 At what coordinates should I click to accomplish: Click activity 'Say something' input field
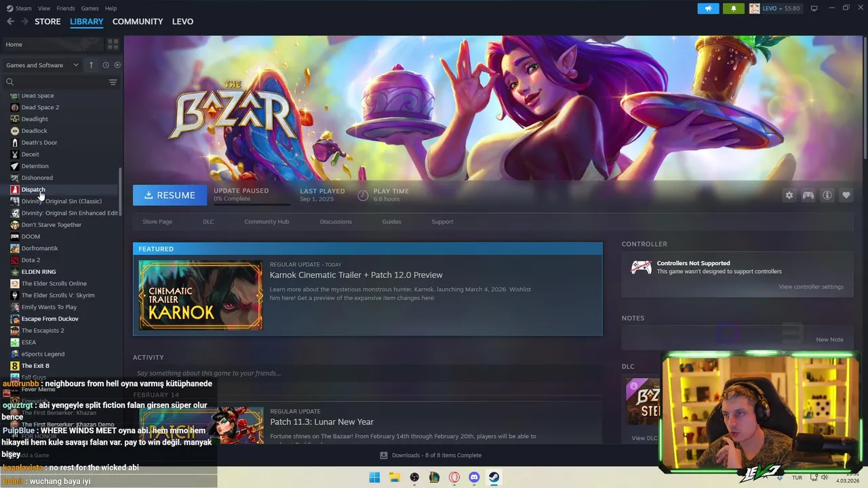coord(368,373)
